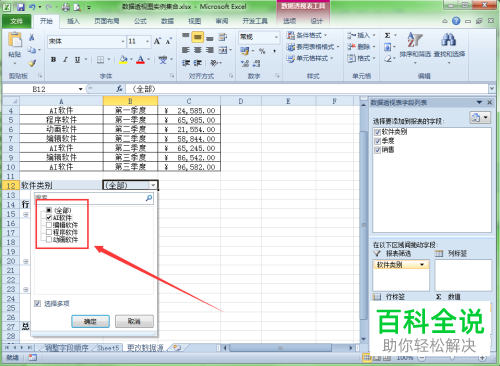
Task: Toggle Bold formatting
Action: point(53,60)
